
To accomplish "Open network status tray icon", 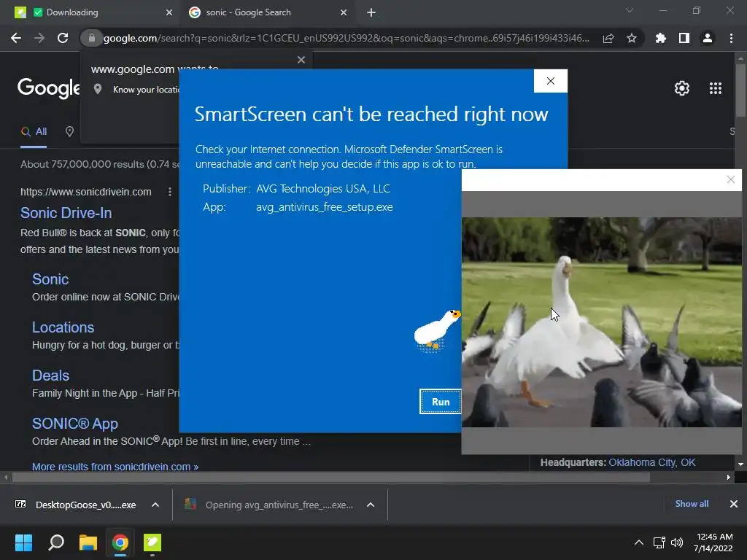I will (x=659, y=542).
